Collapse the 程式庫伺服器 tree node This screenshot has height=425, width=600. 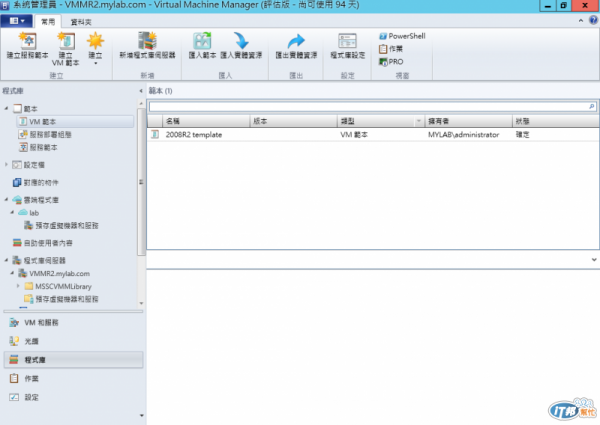click(x=6, y=260)
